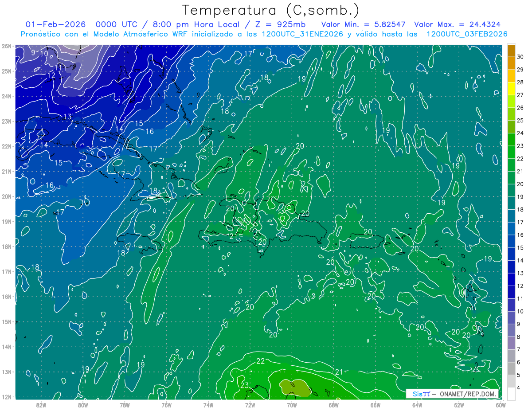
Task: Click the '76W' longitude axis label
Action: (x=166, y=404)
